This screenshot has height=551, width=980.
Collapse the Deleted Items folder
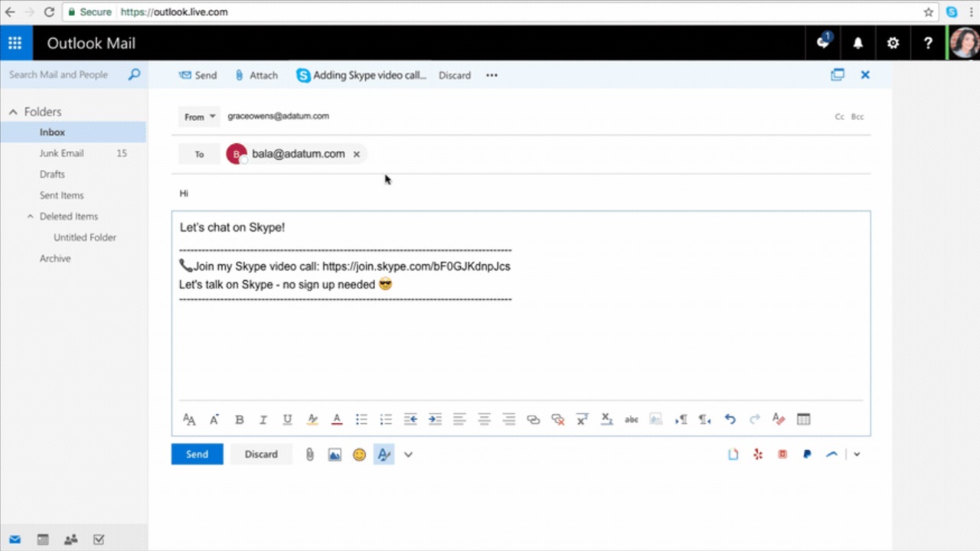(29, 216)
